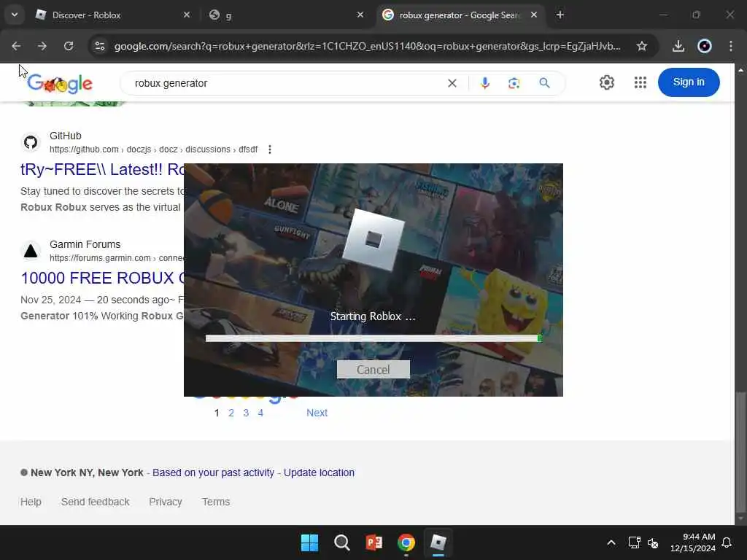Image resolution: width=747 pixels, height=560 pixels.
Task: Close the Discover - Roblox tab
Action: (x=187, y=15)
